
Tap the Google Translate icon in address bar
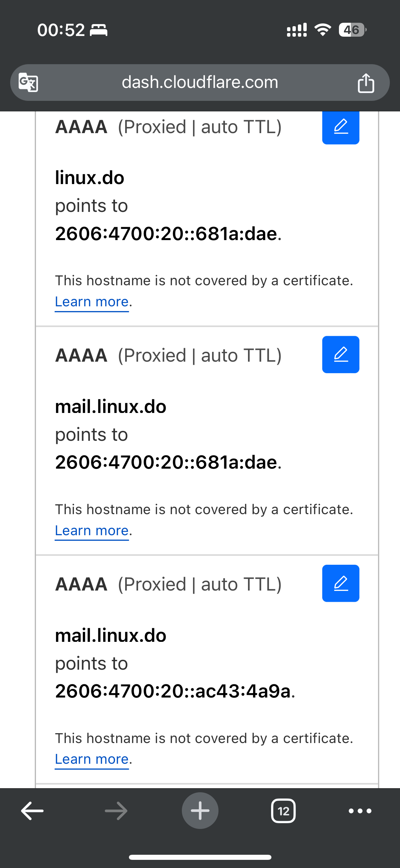point(28,83)
